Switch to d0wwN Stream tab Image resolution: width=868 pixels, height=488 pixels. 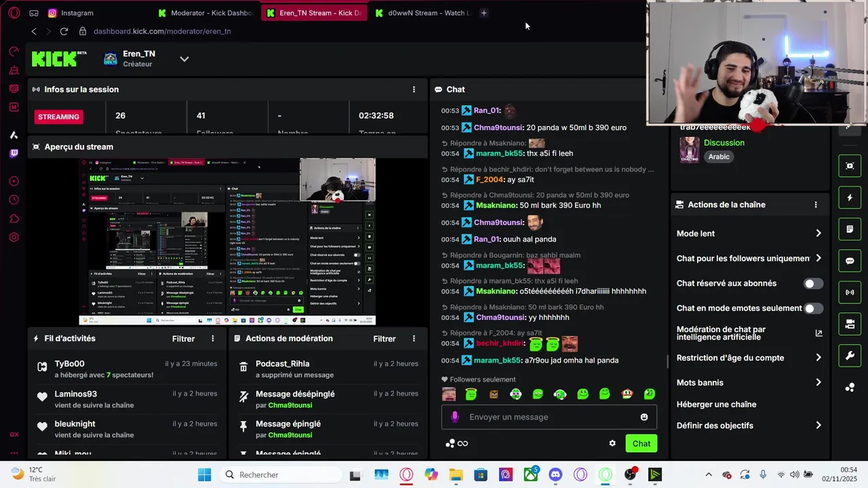click(x=422, y=13)
